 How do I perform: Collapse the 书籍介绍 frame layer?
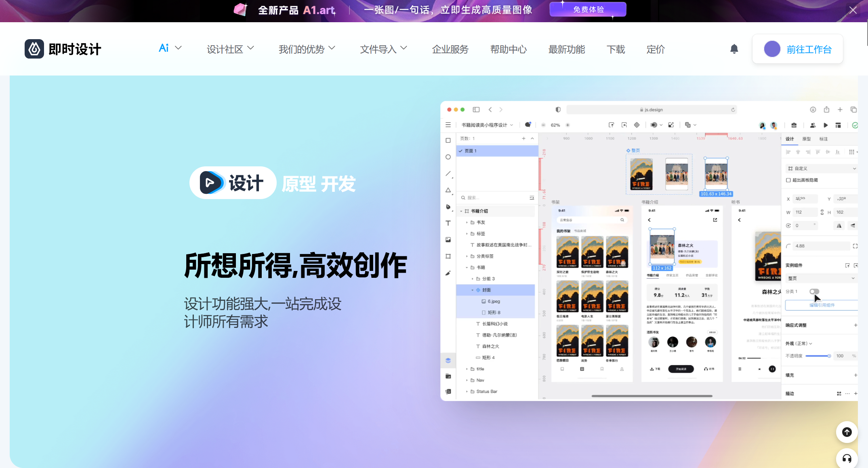pyautogui.click(x=461, y=211)
